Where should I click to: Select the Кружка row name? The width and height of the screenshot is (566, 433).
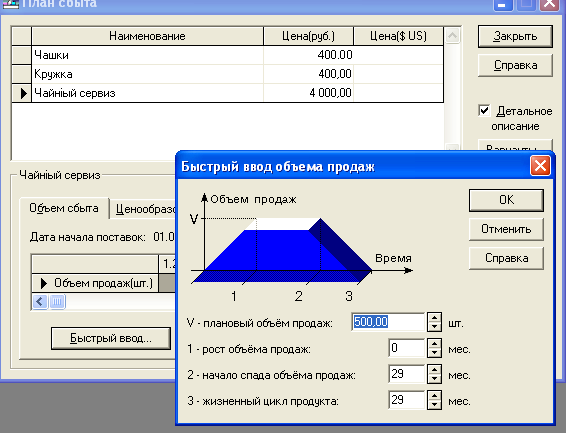[148, 74]
